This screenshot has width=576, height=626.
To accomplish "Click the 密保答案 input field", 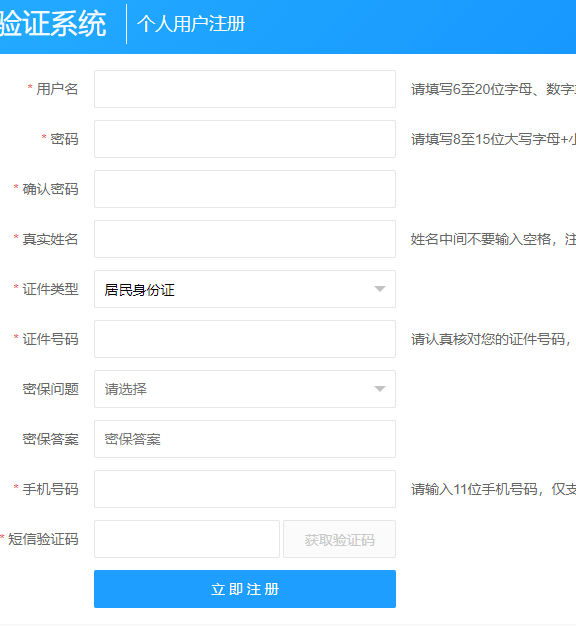I will point(245,439).
